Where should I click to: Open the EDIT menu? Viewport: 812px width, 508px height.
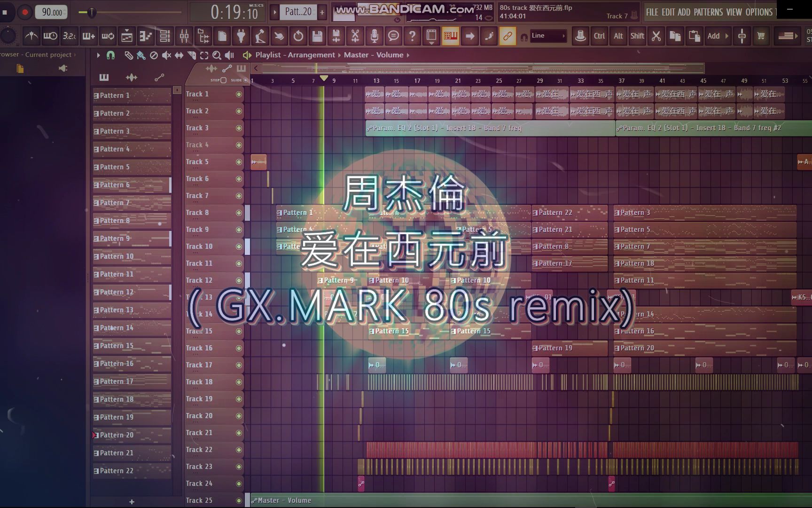pos(668,12)
